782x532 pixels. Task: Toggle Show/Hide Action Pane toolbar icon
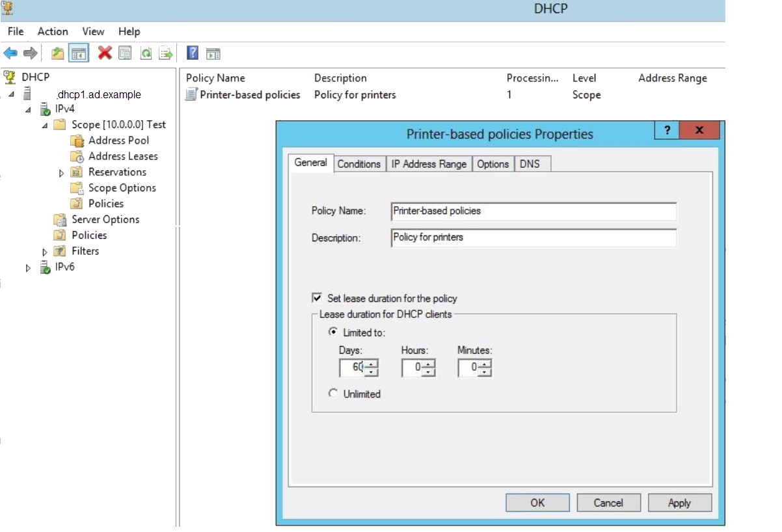[x=213, y=53]
